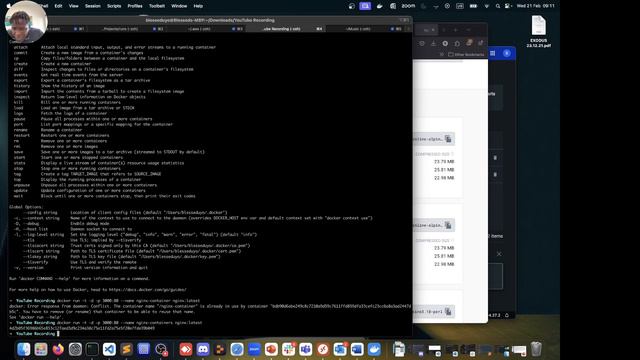The image size is (640, 360).
Task: Open Safari from the dock
Action: click(237, 349)
